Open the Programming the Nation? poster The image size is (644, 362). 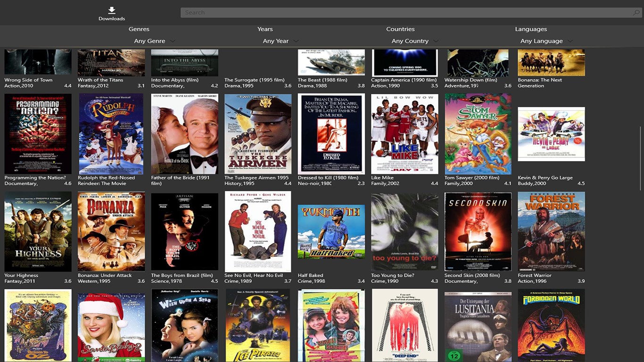(38, 134)
